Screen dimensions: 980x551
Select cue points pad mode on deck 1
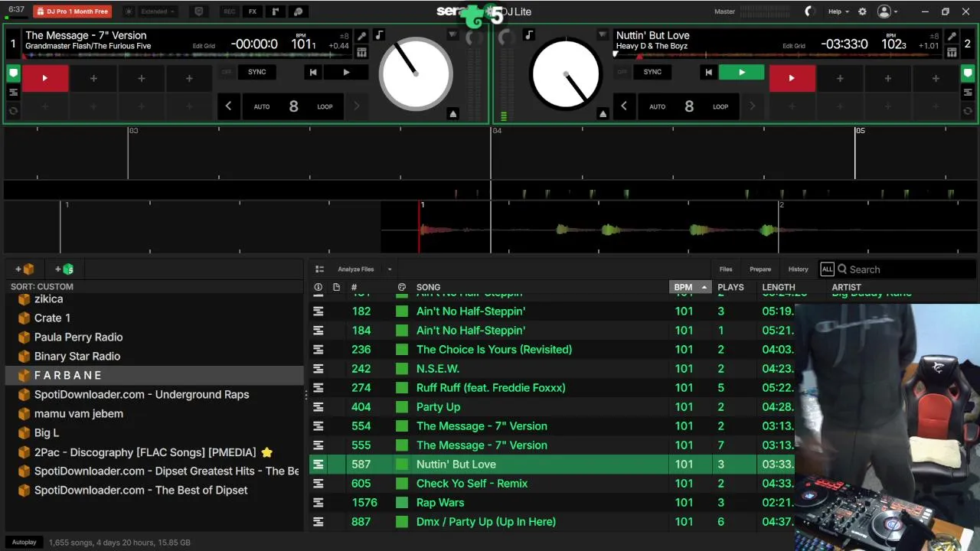pyautogui.click(x=13, y=74)
